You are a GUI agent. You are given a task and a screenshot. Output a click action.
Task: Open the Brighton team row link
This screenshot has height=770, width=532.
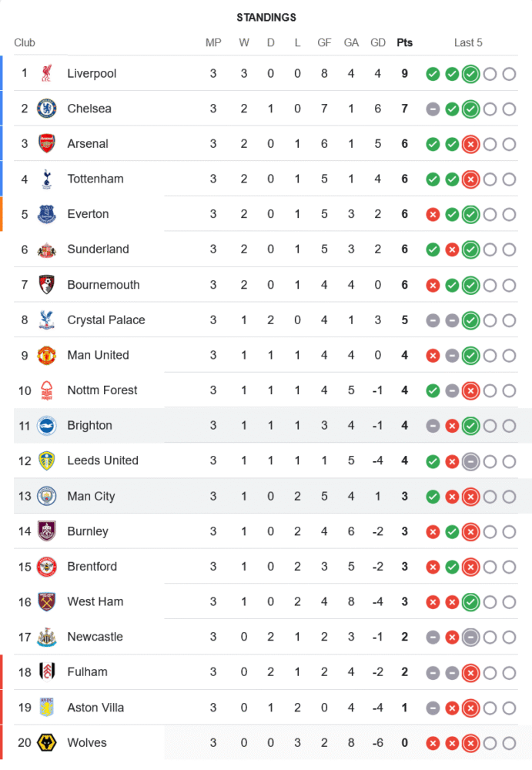(x=89, y=425)
